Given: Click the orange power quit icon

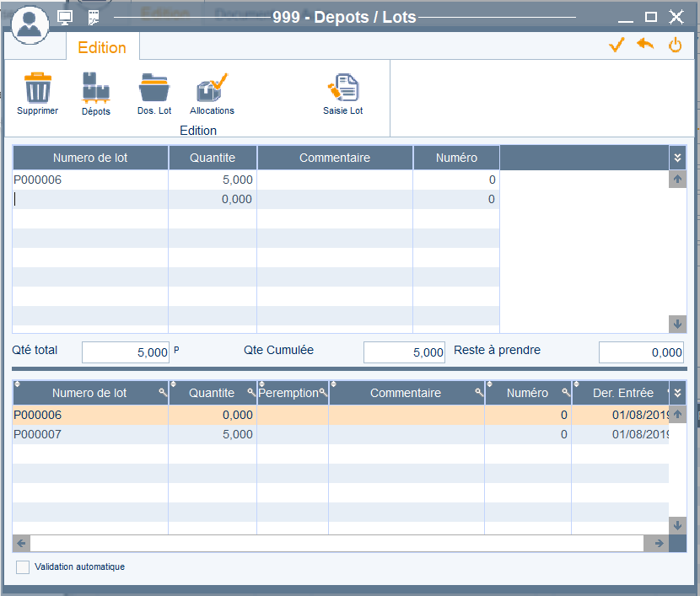Looking at the screenshot, I should (x=675, y=45).
